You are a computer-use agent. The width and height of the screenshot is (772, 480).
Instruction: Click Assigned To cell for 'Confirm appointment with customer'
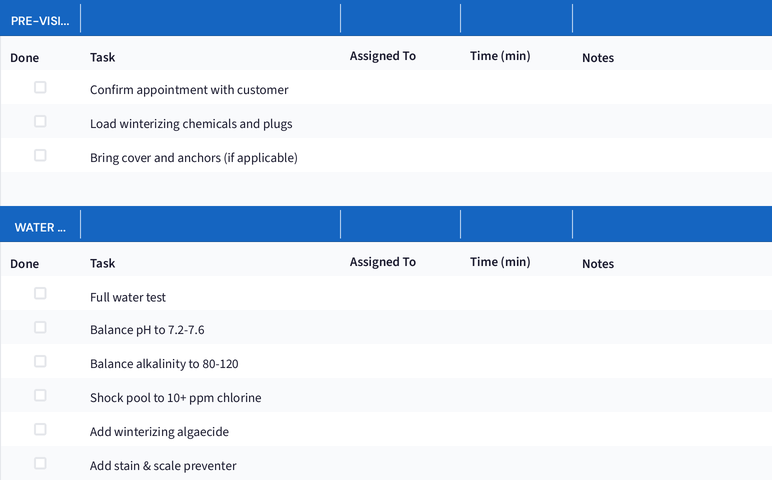pos(400,89)
